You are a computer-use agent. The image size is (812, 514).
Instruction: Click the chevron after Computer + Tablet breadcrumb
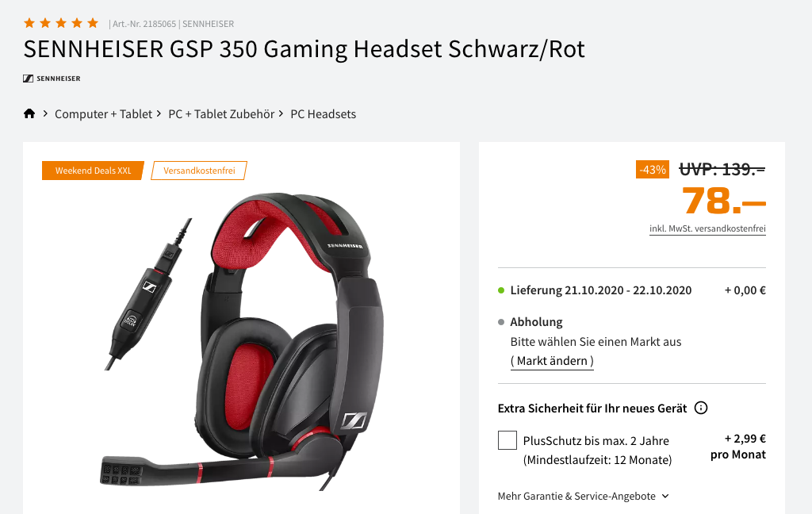(x=159, y=113)
